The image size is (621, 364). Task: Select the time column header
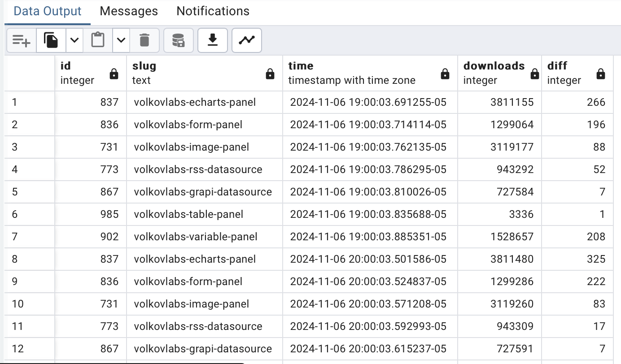pyautogui.click(x=370, y=74)
